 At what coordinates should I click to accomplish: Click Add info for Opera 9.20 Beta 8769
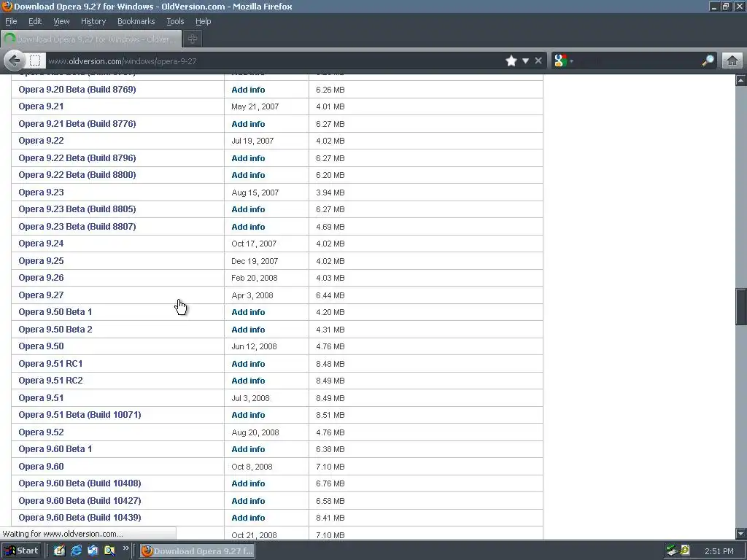pos(248,90)
